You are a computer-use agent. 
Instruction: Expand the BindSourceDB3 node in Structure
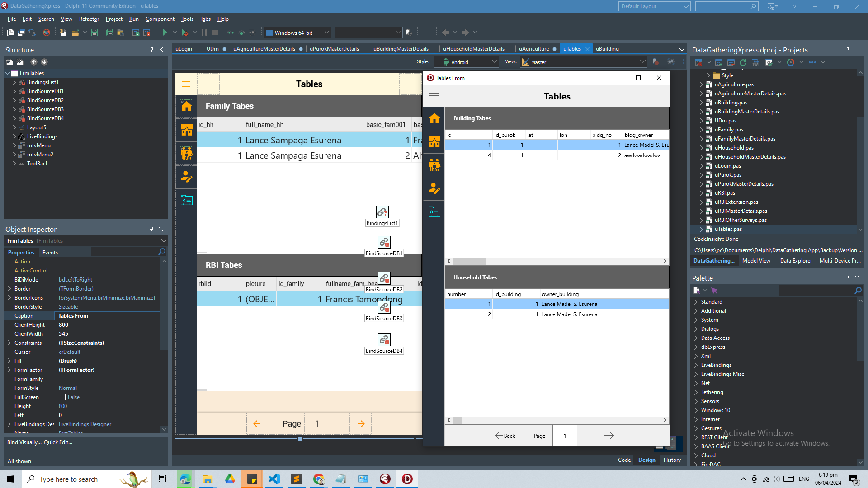click(14, 109)
